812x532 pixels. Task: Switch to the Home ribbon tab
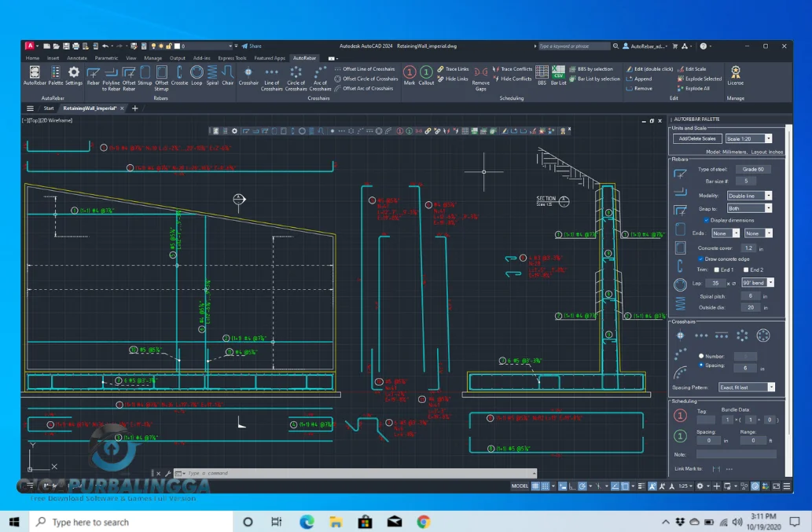click(32, 58)
